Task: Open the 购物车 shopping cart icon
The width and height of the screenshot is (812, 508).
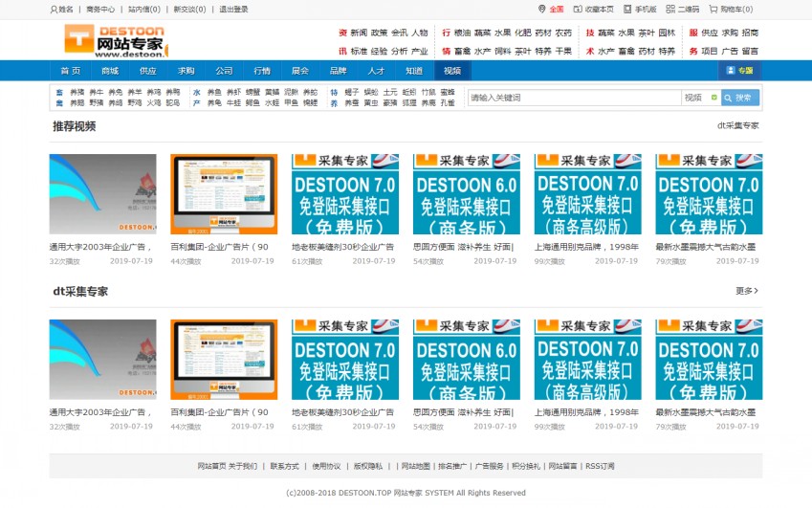Action: [x=713, y=9]
